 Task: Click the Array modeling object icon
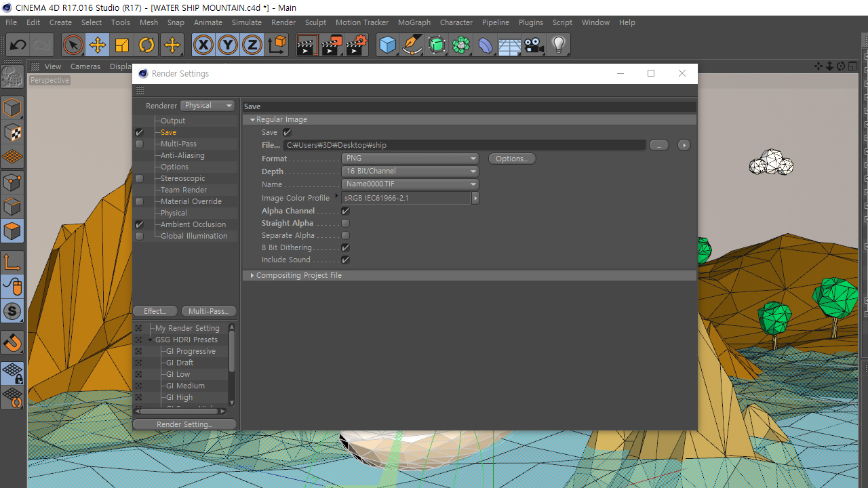pos(461,45)
